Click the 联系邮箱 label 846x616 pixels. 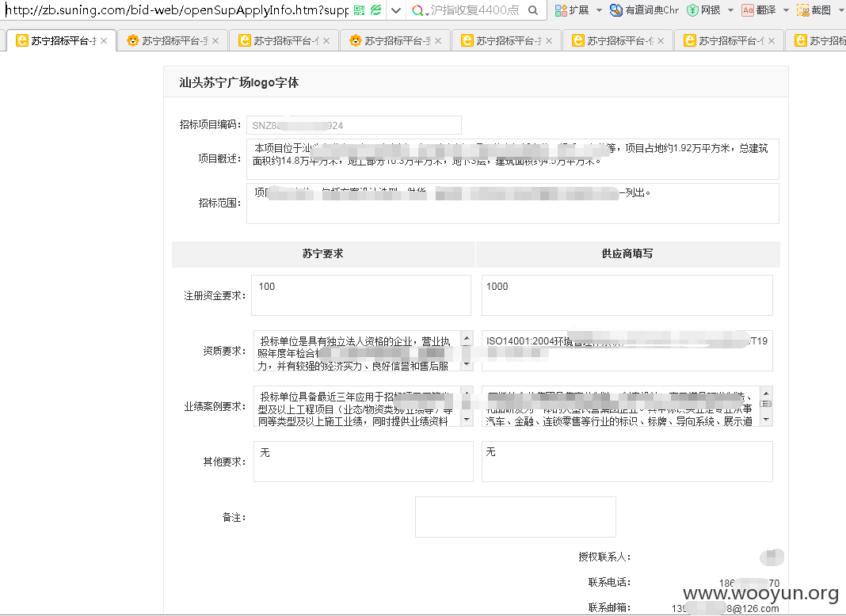(x=610, y=607)
